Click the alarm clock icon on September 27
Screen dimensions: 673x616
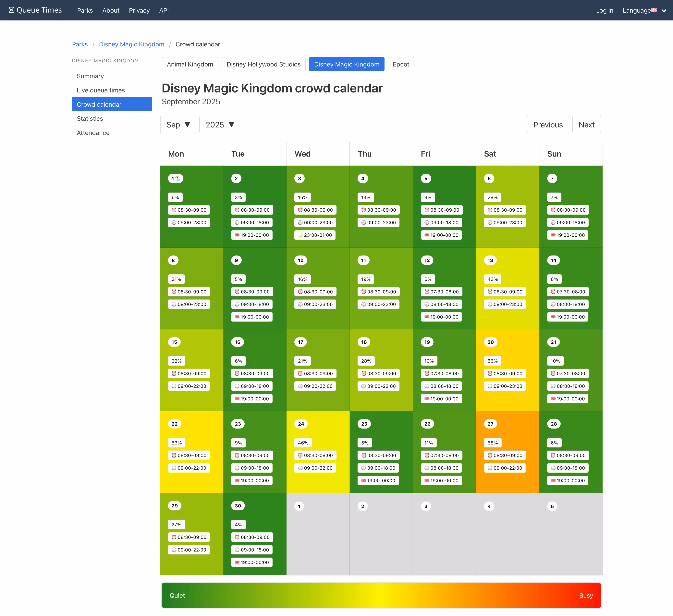(x=490, y=456)
